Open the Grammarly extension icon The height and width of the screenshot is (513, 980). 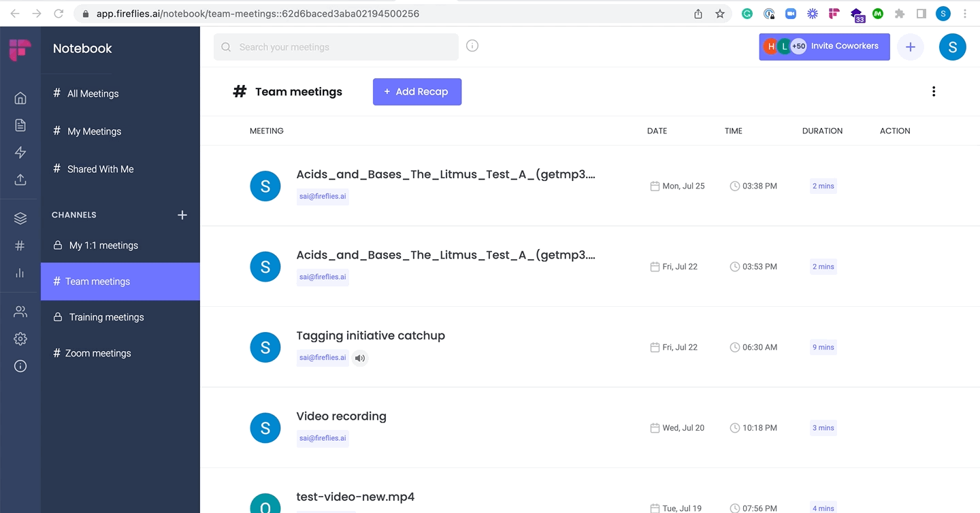(x=747, y=14)
